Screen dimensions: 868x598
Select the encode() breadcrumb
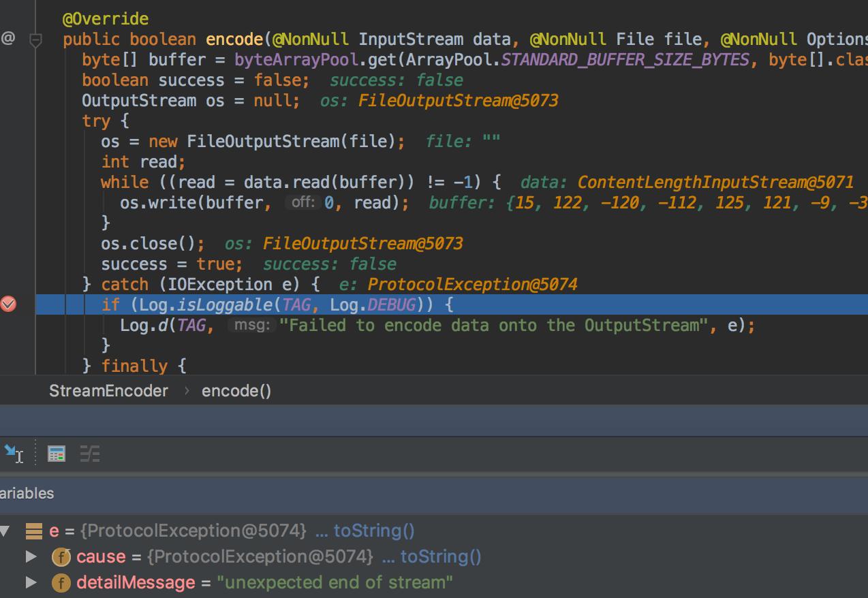click(236, 391)
